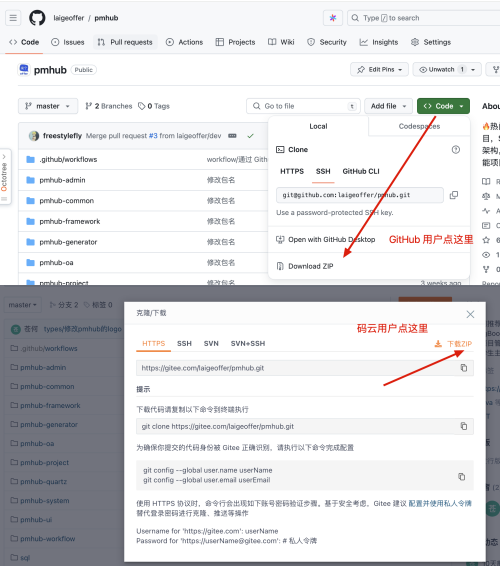Open the .github/workflows folder on GitHub
Screen dimensions: 500x566
pos(68,160)
